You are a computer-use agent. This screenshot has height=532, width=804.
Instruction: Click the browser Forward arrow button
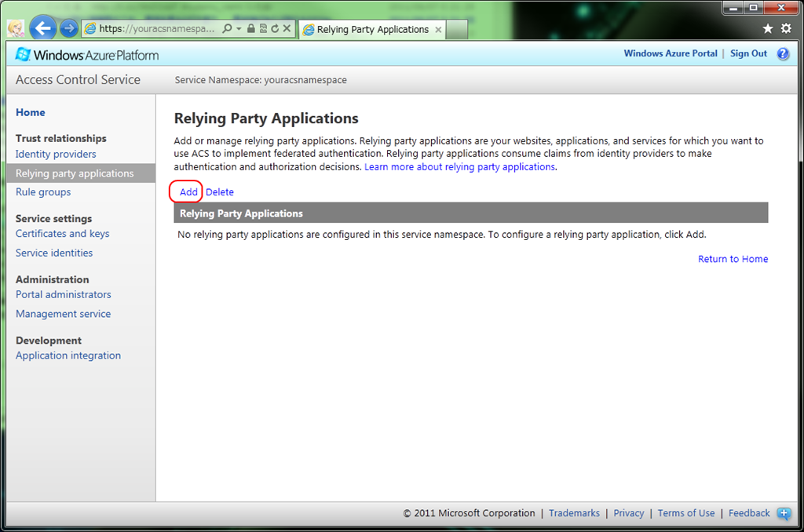[69, 29]
